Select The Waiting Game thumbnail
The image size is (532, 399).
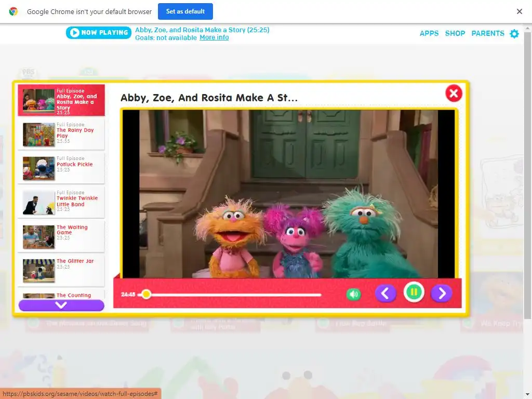pos(38,236)
